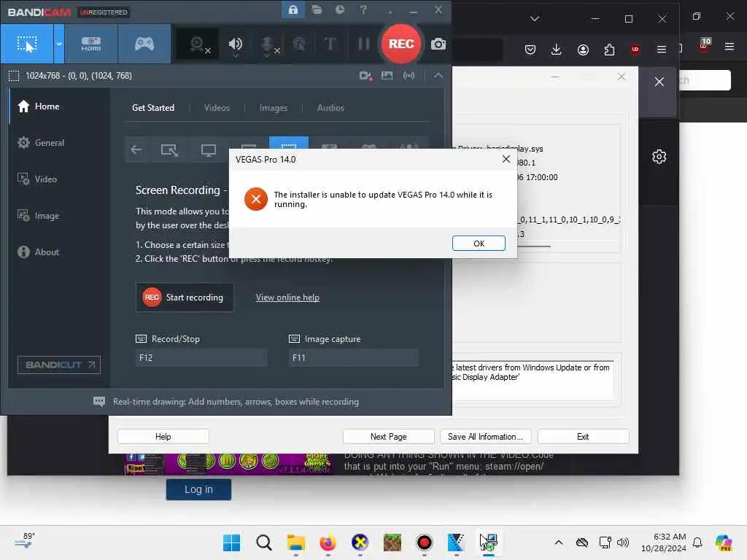The width and height of the screenshot is (747, 560).
Task: Close the VEGAS Pro 14.0 error dialog
Action: [x=506, y=159]
